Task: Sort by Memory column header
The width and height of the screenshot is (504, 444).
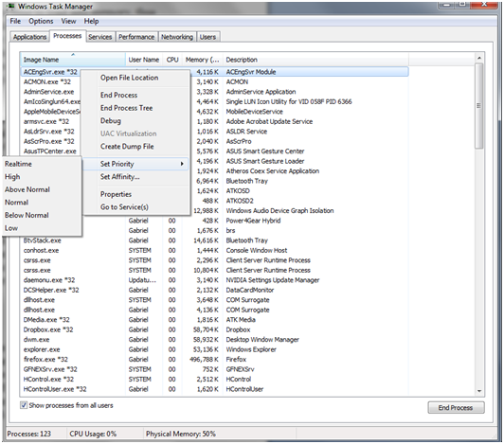Action: point(202,60)
